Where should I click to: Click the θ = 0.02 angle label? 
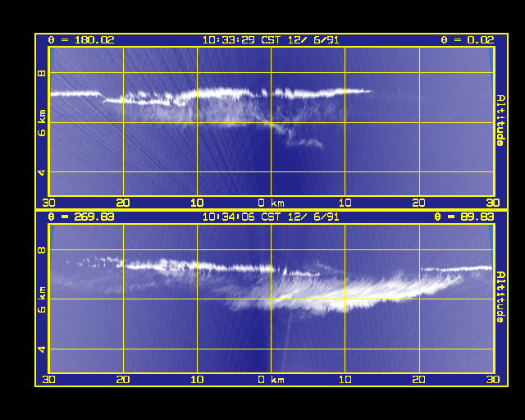[468, 40]
